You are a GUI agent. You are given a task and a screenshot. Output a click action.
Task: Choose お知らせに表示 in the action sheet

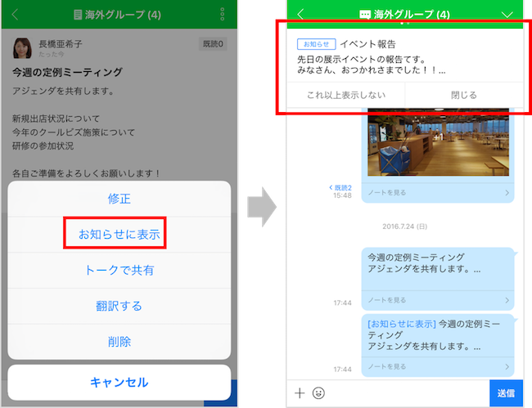(x=119, y=235)
